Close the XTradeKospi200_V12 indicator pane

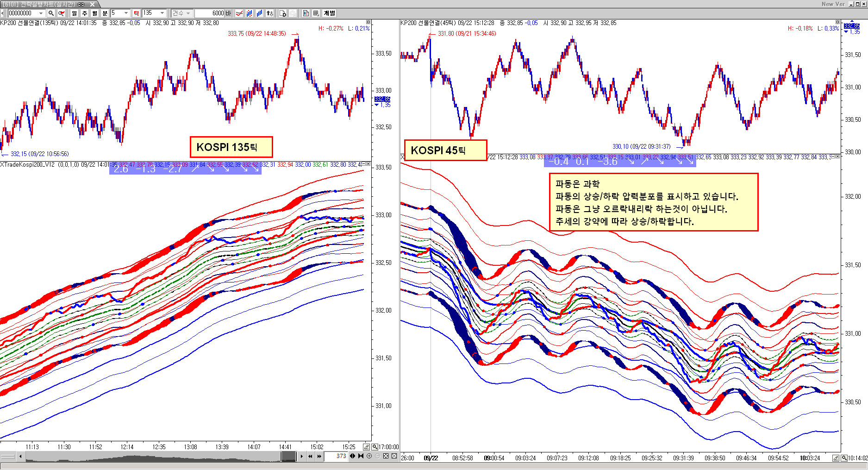pos(368,164)
